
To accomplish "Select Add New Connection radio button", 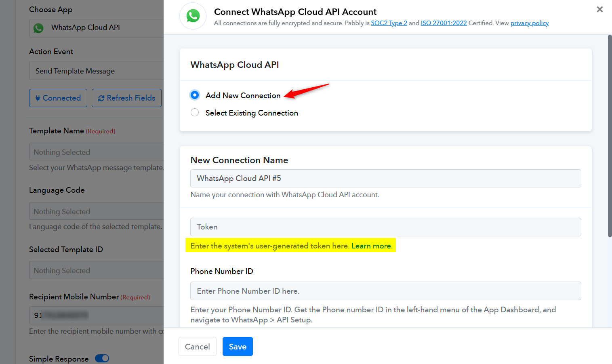I will 195,95.
